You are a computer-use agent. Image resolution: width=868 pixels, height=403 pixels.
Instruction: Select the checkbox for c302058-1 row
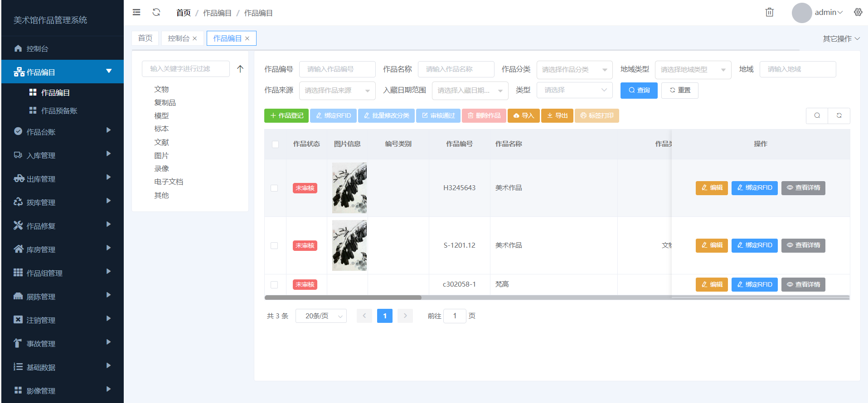point(274,285)
